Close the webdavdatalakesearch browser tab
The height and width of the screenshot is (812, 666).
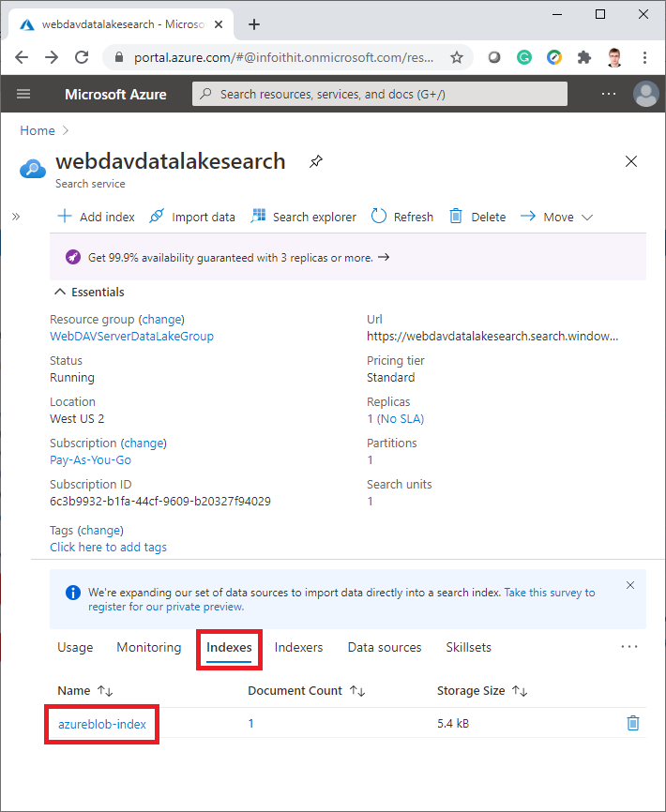(x=219, y=24)
